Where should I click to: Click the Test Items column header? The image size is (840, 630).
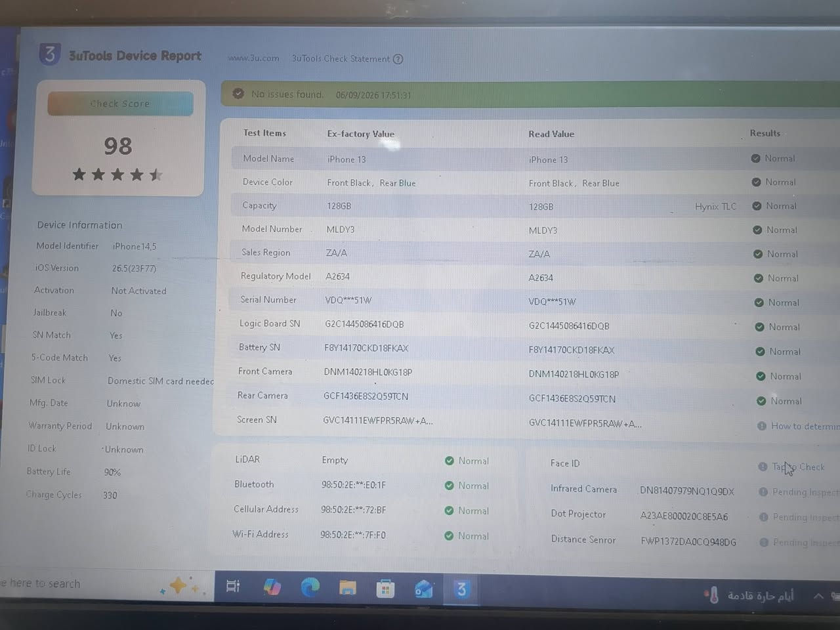(264, 133)
